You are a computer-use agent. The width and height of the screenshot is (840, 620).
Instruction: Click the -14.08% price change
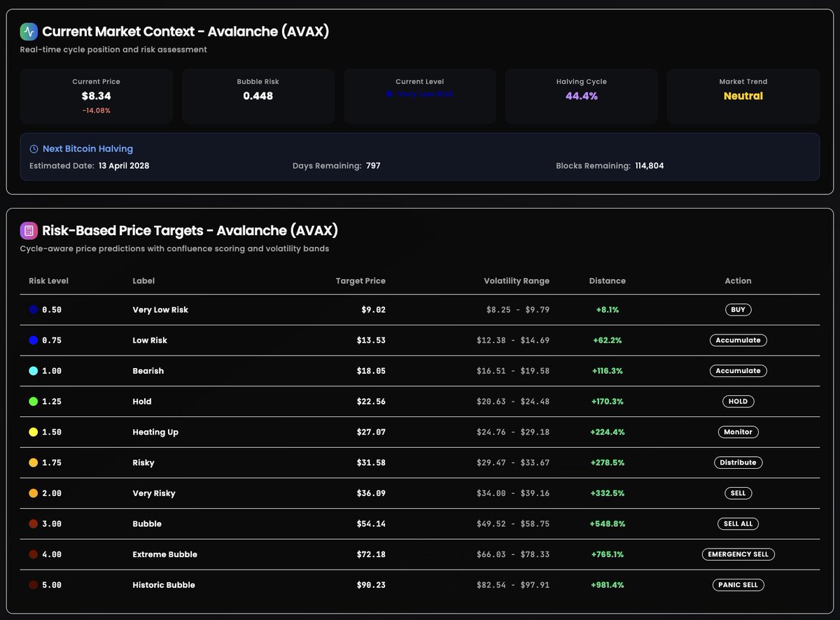tap(97, 111)
